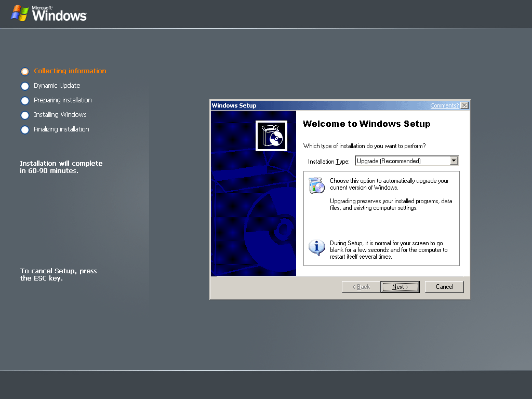Cancel the Windows Setup wizard

[444, 287]
